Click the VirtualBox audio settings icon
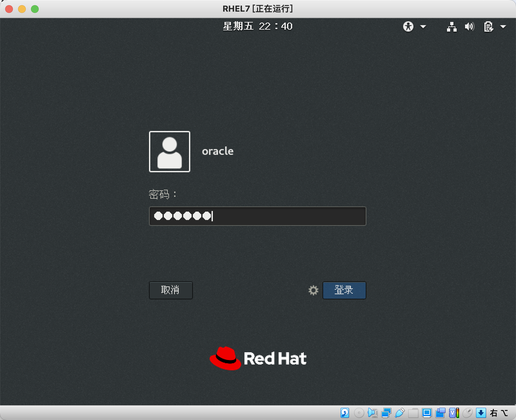Image resolution: width=516 pixels, height=420 pixels. [373, 413]
